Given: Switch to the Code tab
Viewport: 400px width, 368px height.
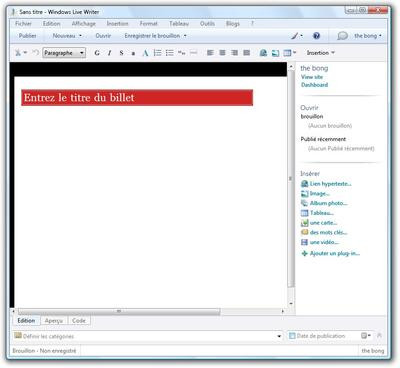Looking at the screenshot, I should pyautogui.click(x=79, y=321).
